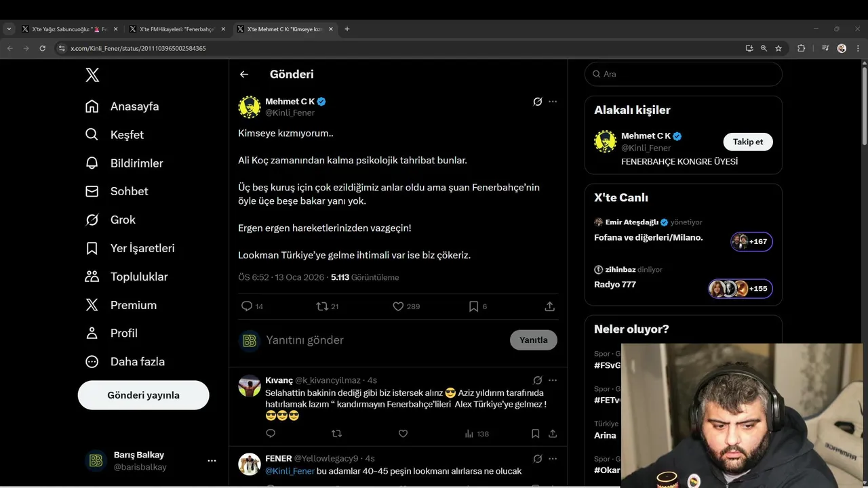Viewport: 868px width, 488px height.
Task: Open Fofana ve diğerleri/Milano live space
Action: coord(648,238)
